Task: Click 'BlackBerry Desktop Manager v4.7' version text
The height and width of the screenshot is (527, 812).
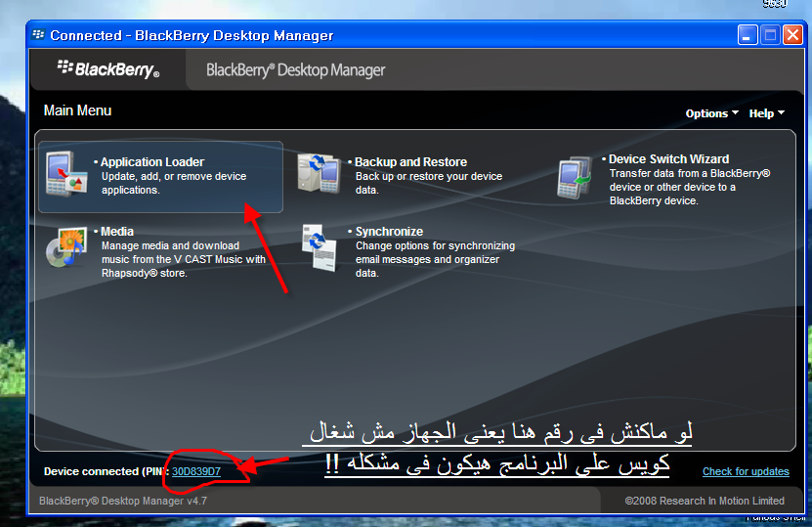Action: click(x=123, y=502)
